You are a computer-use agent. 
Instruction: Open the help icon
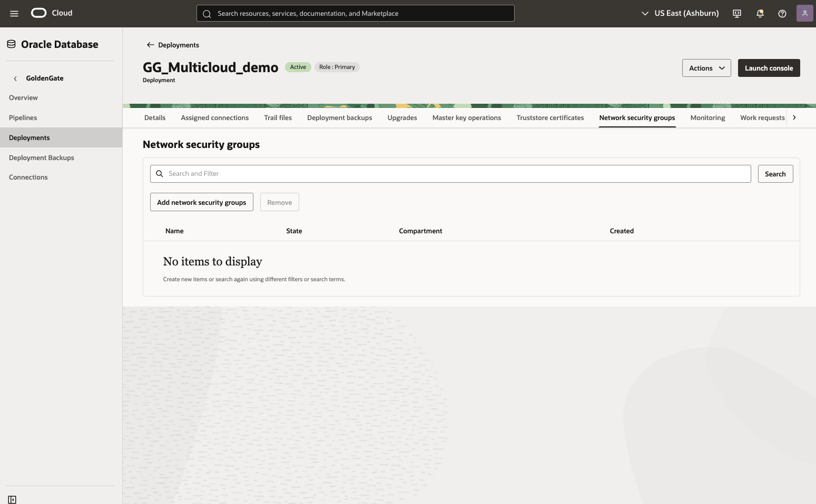782,13
